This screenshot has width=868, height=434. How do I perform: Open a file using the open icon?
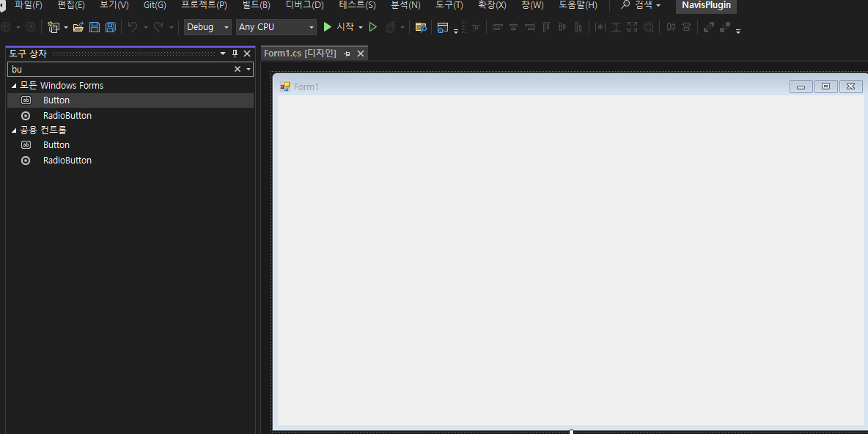[78, 26]
